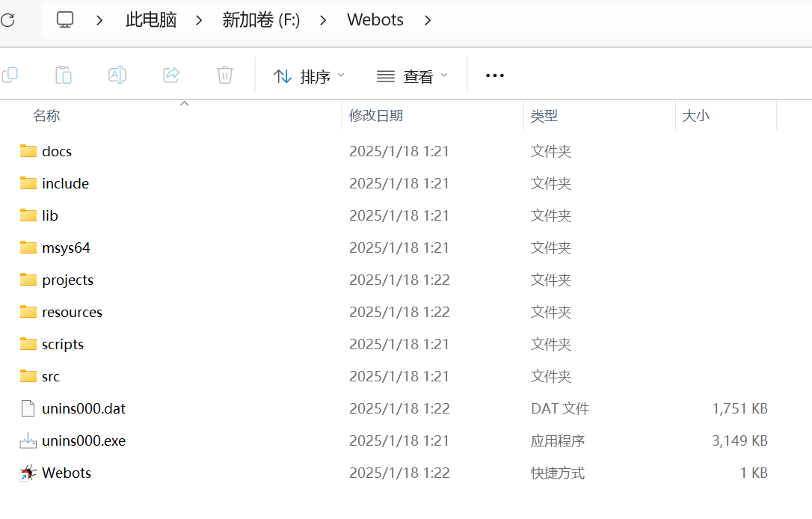Image resolution: width=812 pixels, height=519 pixels.
Task: Click Webots breadcrumb in address bar
Action: pos(375,19)
